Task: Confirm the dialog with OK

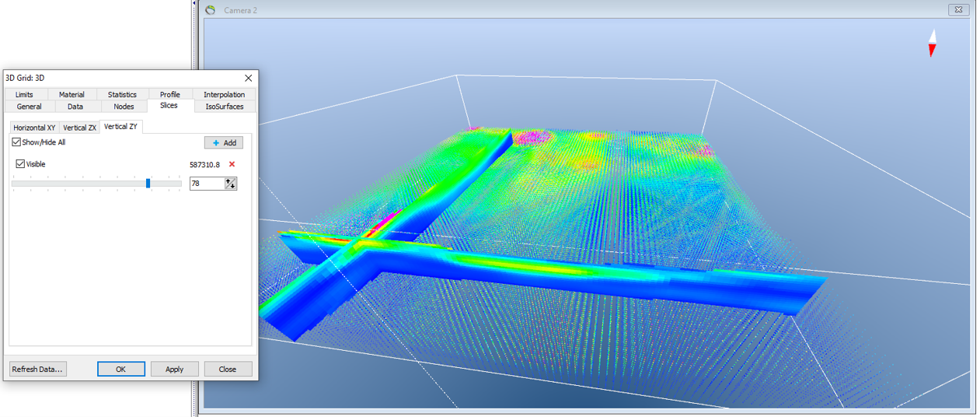Action: click(x=120, y=370)
